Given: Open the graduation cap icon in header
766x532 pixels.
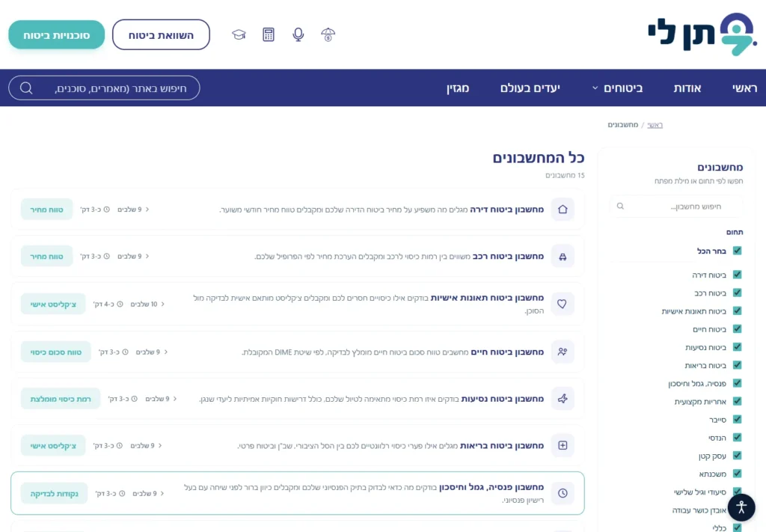Looking at the screenshot, I should tap(239, 34).
